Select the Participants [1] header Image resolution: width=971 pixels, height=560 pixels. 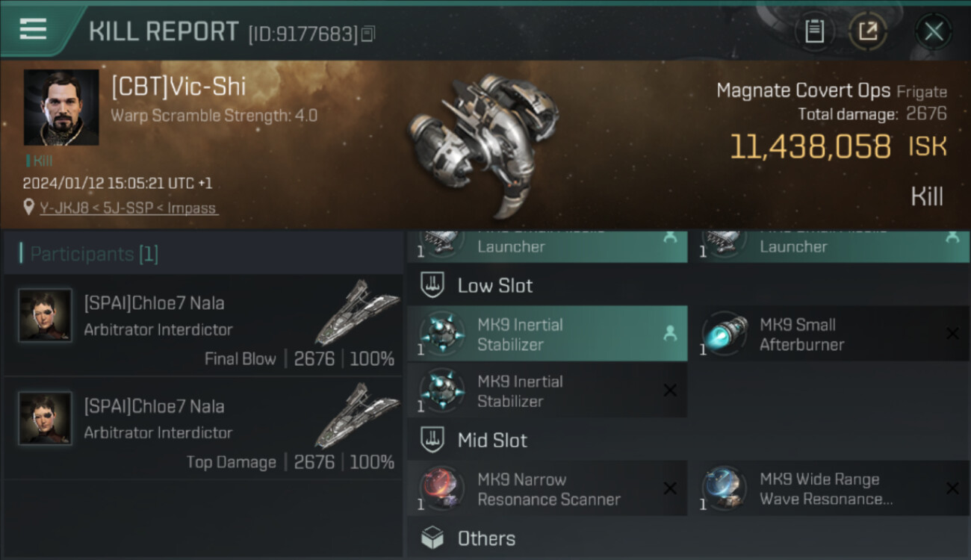[94, 254]
